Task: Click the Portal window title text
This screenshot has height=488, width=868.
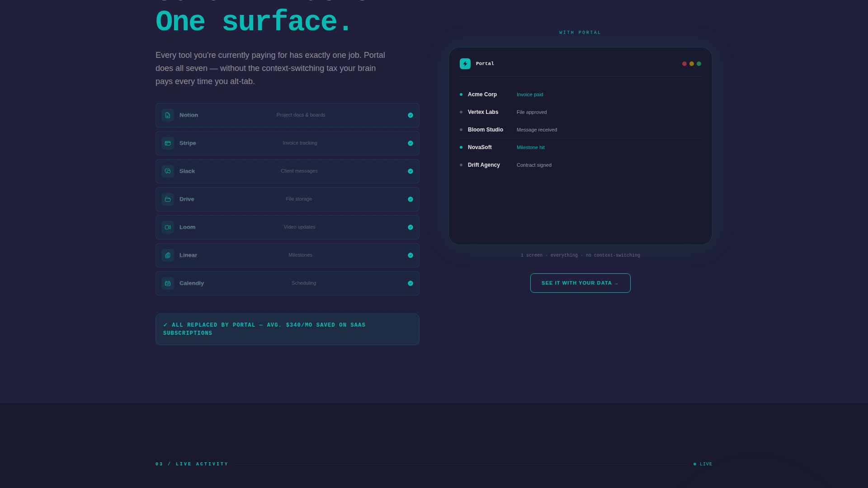Action: coord(485,64)
